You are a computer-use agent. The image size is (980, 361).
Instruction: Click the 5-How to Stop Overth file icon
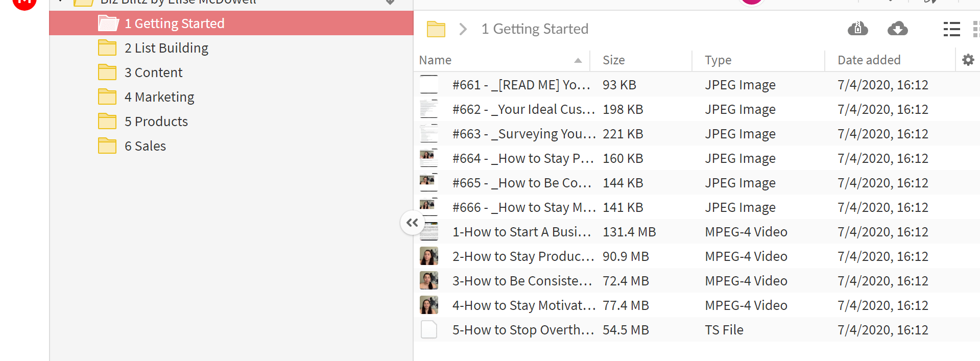point(429,329)
